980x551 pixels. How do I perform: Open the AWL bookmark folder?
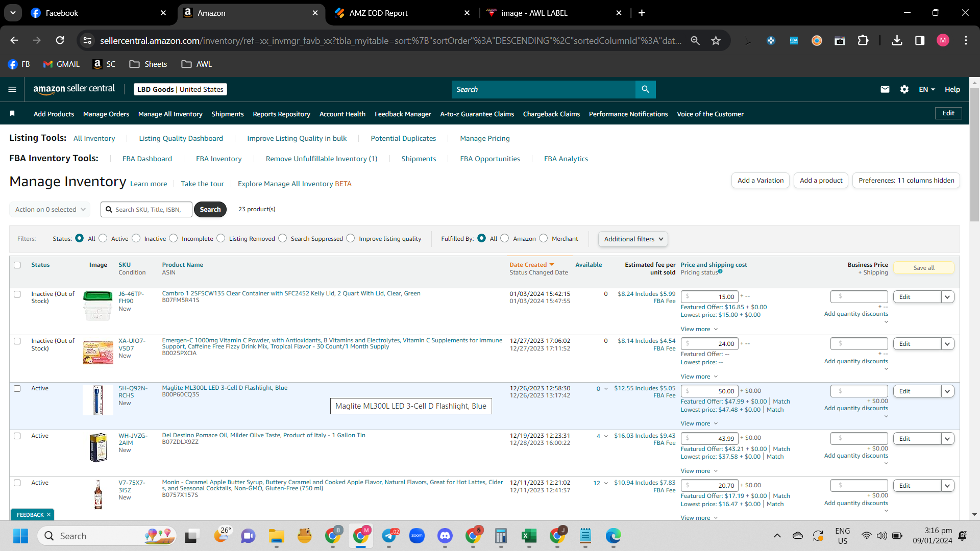(x=197, y=64)
